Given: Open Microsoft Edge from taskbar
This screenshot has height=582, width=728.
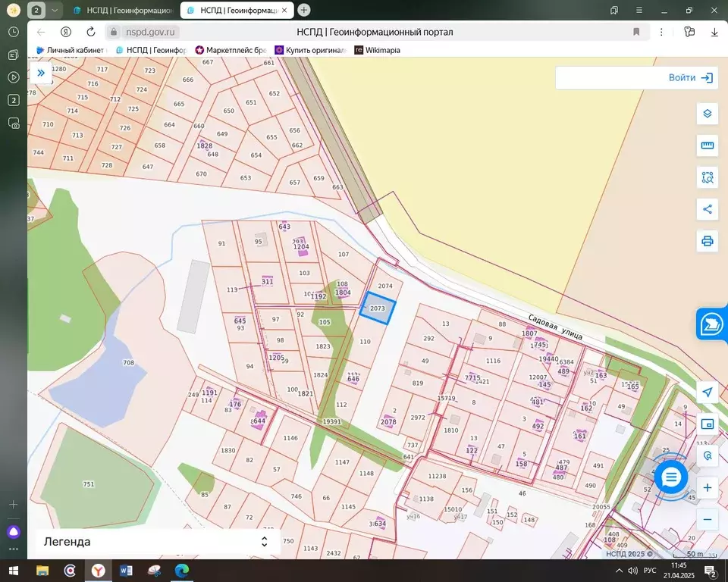Looking at the screenshot, I should (x=181, y=571).
